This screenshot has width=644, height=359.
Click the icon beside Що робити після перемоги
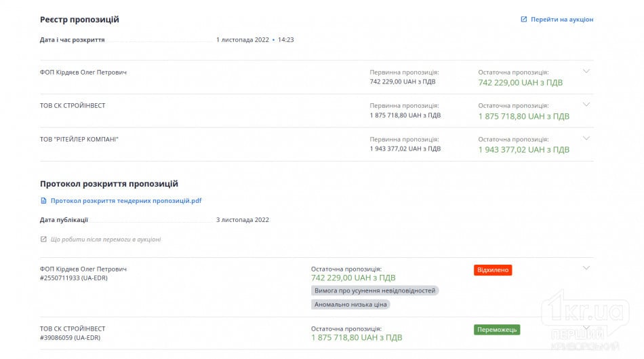(43, 240)
